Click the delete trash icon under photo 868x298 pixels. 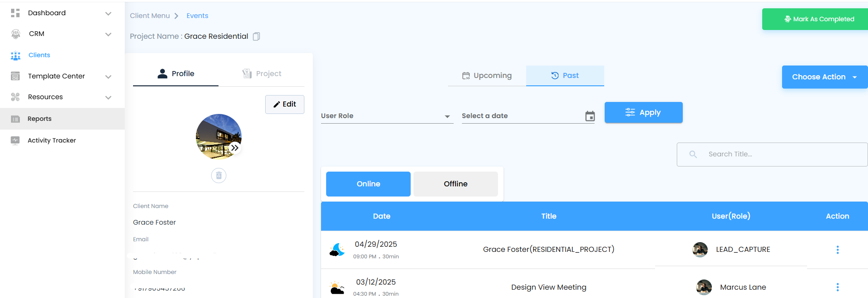click(x=219, y=175)
